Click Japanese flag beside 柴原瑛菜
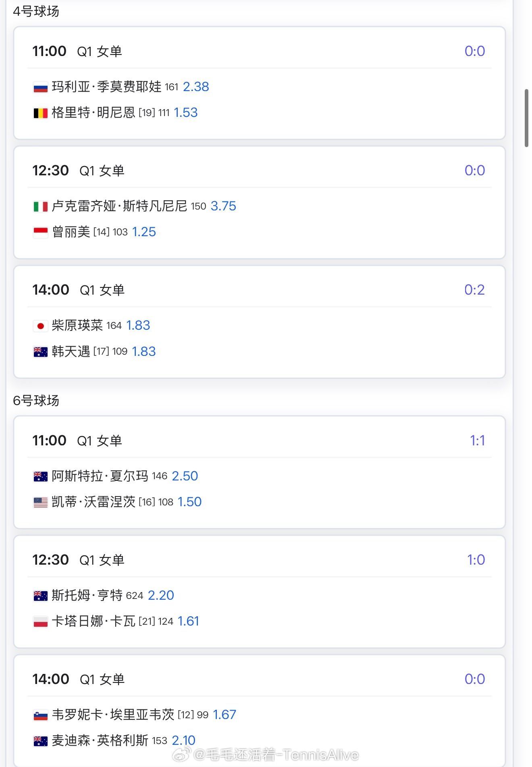 [40, 326]
